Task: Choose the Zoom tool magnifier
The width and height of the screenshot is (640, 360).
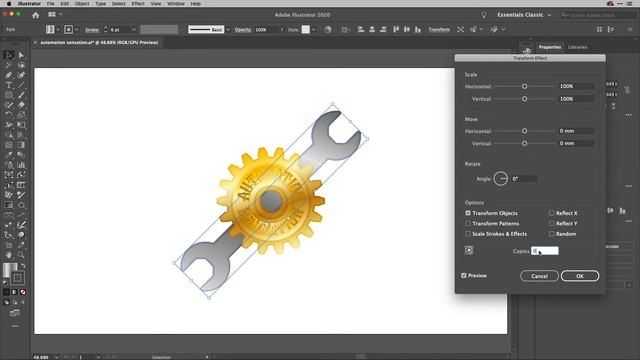Action: 21,255
